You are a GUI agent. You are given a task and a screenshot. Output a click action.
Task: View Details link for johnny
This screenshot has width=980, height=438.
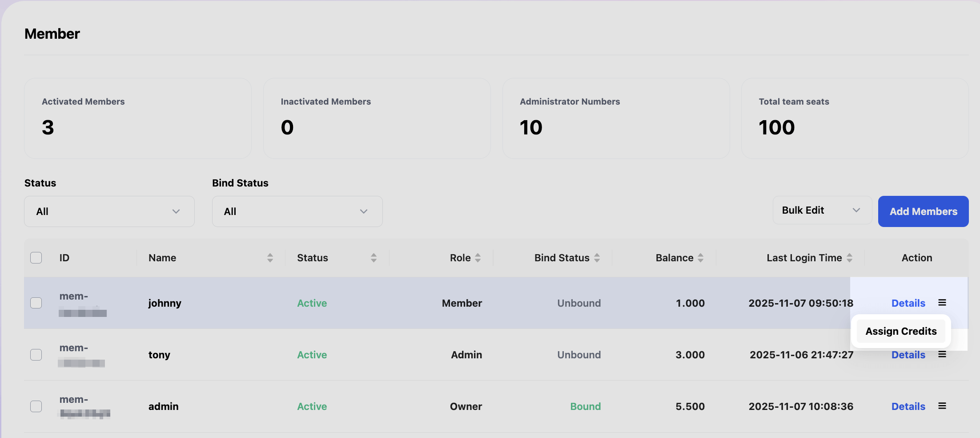click(x=908, y=303)
